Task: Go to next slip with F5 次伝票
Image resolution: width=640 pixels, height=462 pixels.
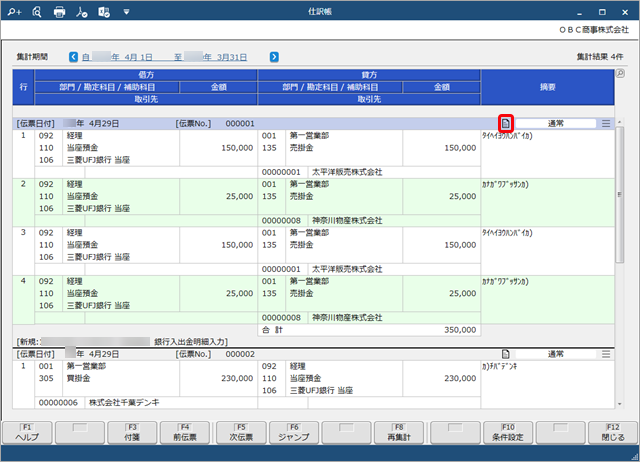Action: coord(241,433)
